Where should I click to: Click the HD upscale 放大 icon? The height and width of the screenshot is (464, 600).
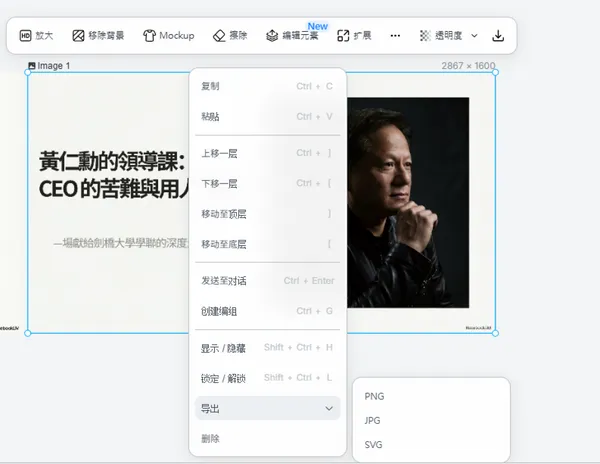(25, 36)
